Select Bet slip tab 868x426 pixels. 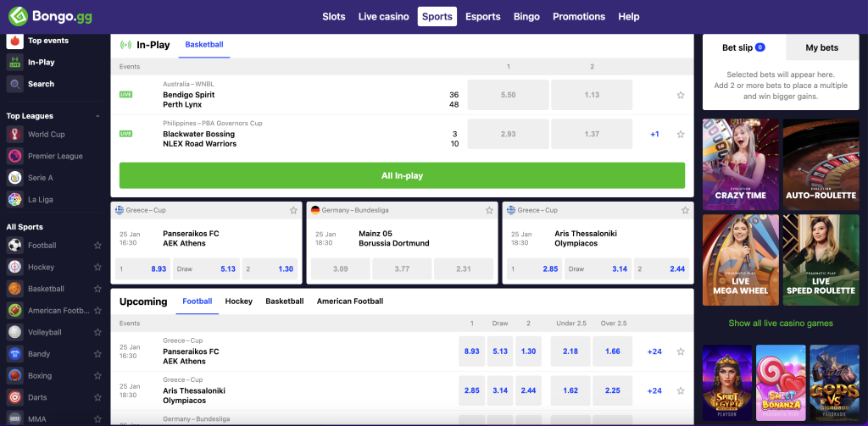[x=744, y=47]
